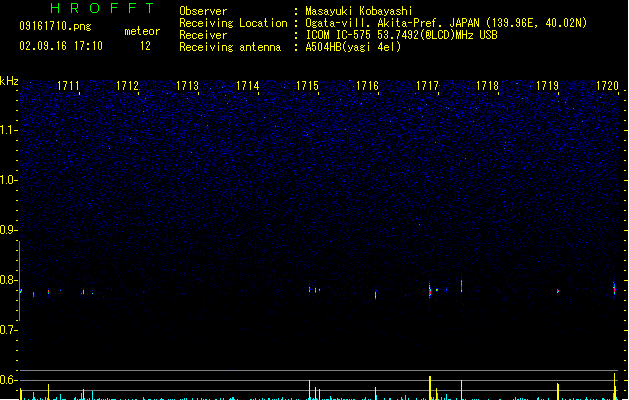Click the 1711 time marker
The image size is (629, 400).
point(68,86)
